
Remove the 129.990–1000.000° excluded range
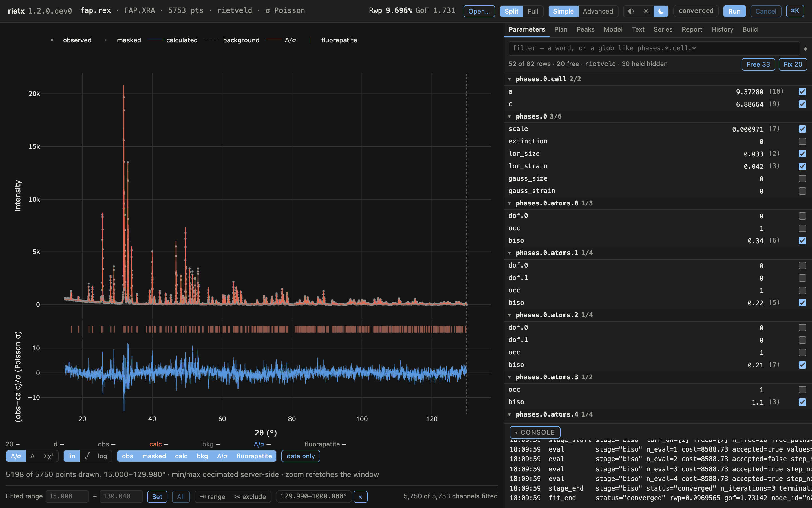[360, 497]
